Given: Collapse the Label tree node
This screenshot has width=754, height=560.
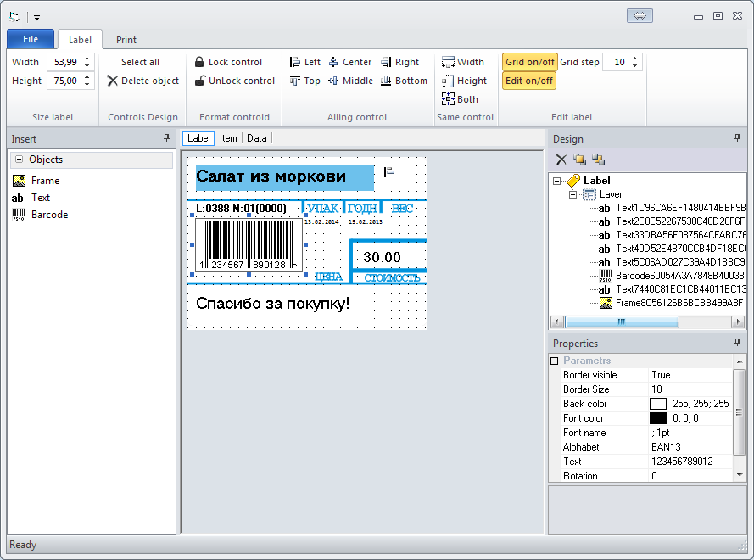Looking at the screenshot, I should coord(557,181).
